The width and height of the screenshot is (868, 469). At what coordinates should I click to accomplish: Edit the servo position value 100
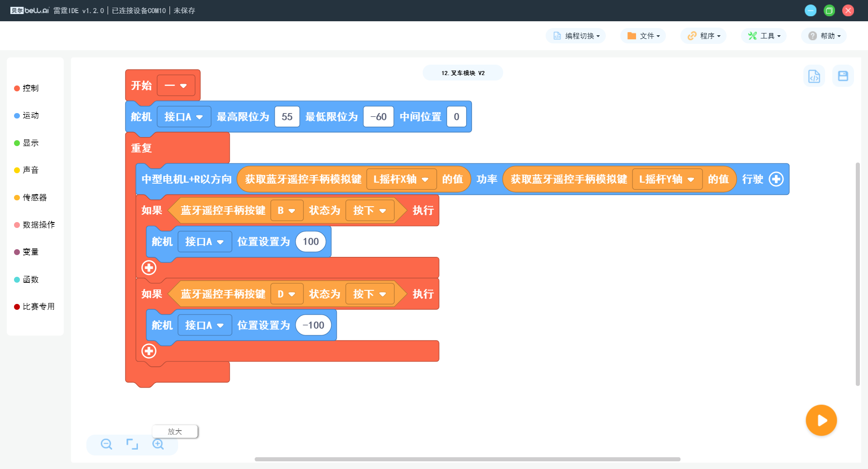(x=311, y=242)
